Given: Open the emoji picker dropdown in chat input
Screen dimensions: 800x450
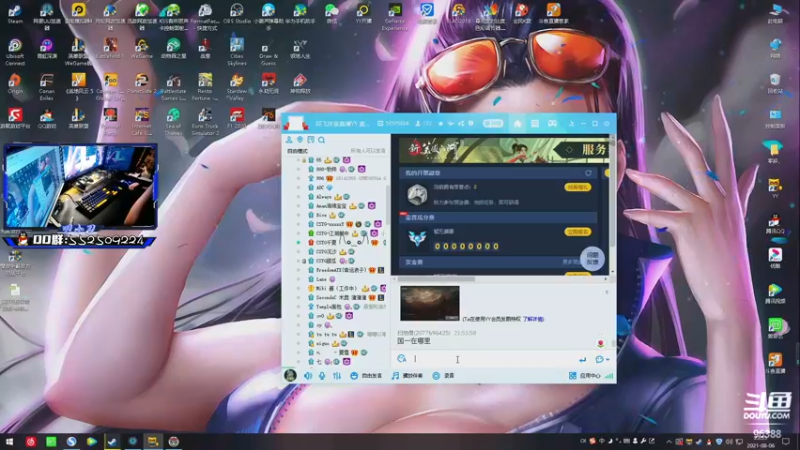Looking at the screenshot, I should (602, 359).
